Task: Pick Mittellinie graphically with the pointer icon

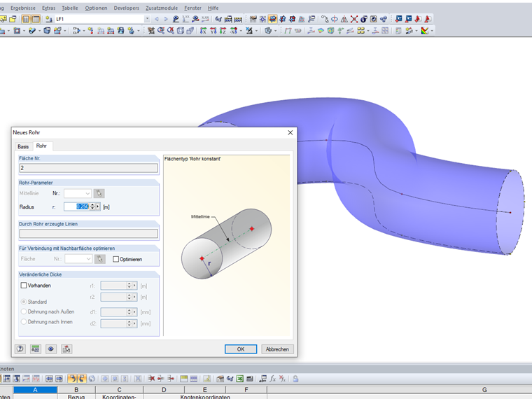Action: [99, 193]
